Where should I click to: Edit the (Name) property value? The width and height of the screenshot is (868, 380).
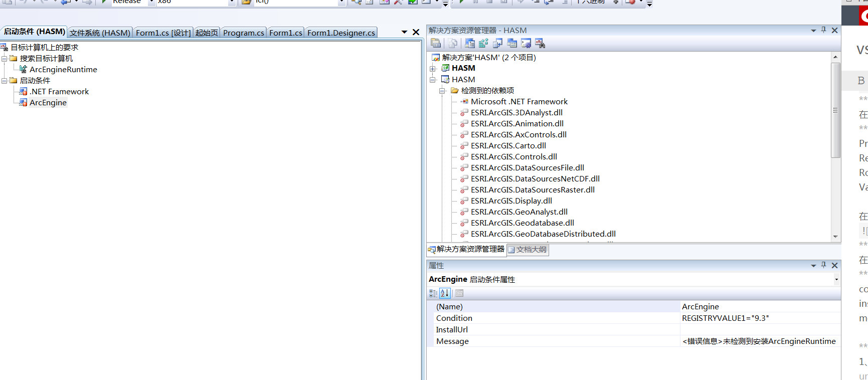tap(760, 306)
